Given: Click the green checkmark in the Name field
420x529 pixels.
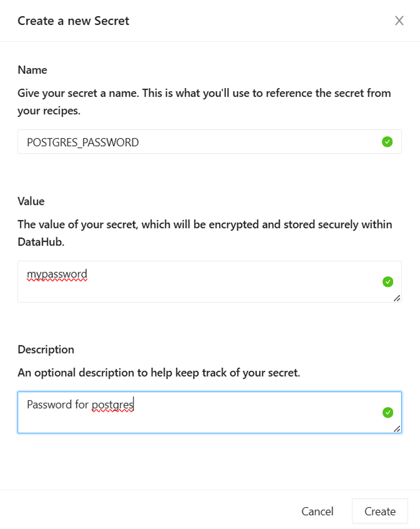Looking at the screenshot, I should point(387,142).
